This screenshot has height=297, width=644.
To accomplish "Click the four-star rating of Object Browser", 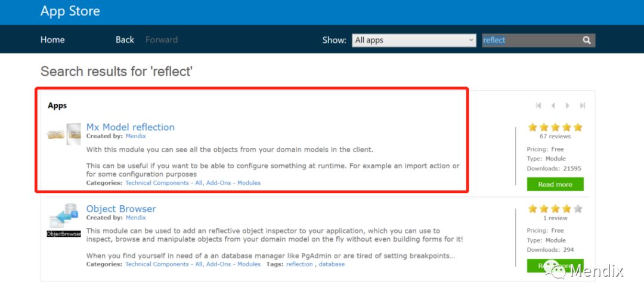I will (555, 209).
